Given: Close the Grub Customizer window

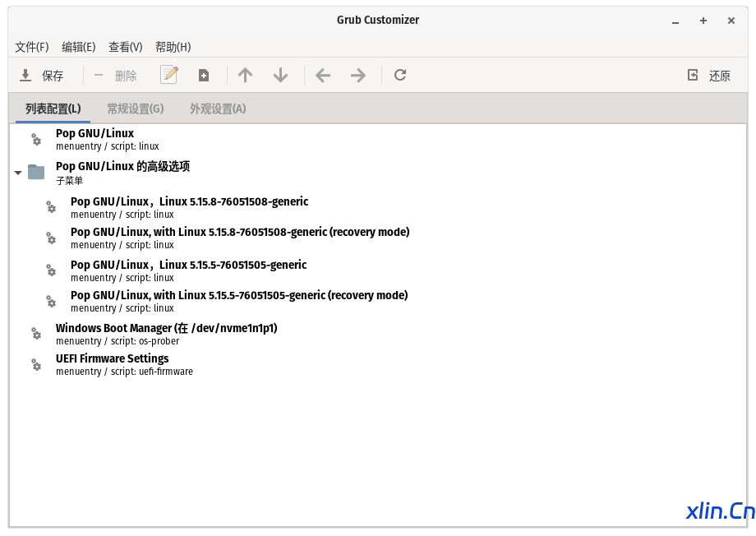Looking at the screenshot, I should point(731,21).
